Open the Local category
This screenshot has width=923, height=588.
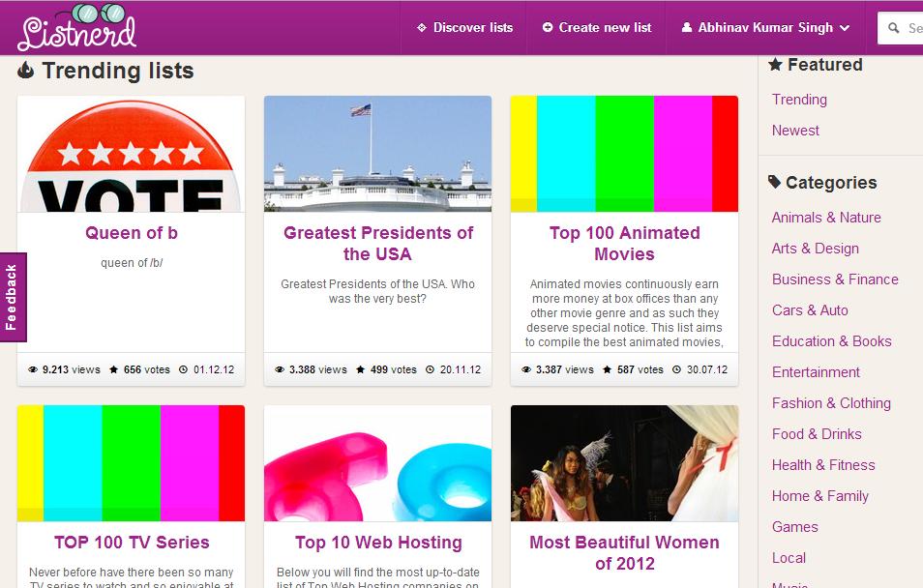(x=789, y=558)
